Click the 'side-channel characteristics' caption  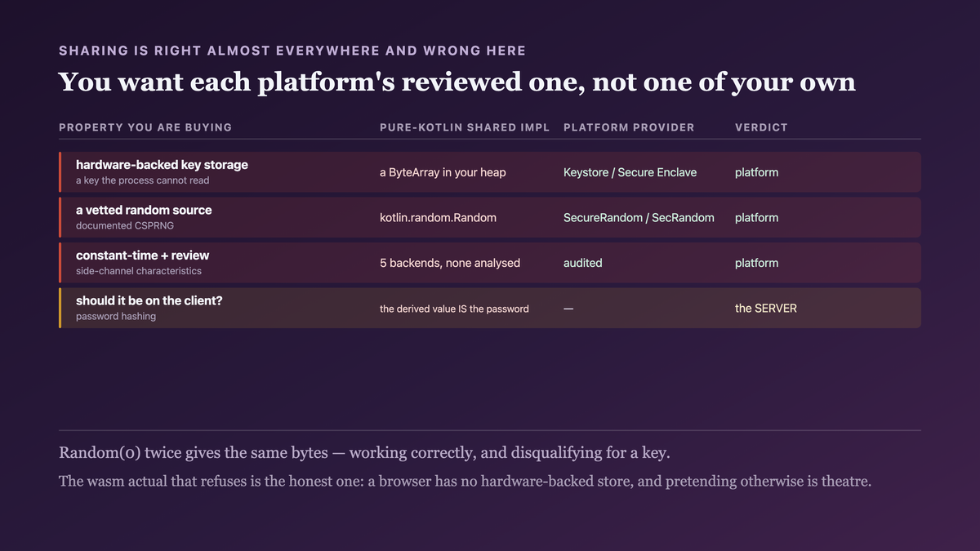pyautogui.click(x=139, y=271)
